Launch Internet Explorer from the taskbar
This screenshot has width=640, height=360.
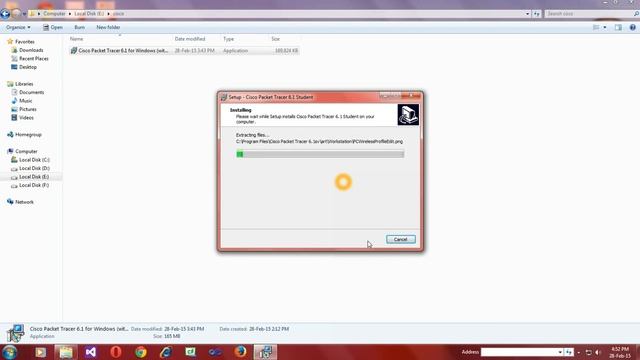pyautogui.click(x=166, y=352)
